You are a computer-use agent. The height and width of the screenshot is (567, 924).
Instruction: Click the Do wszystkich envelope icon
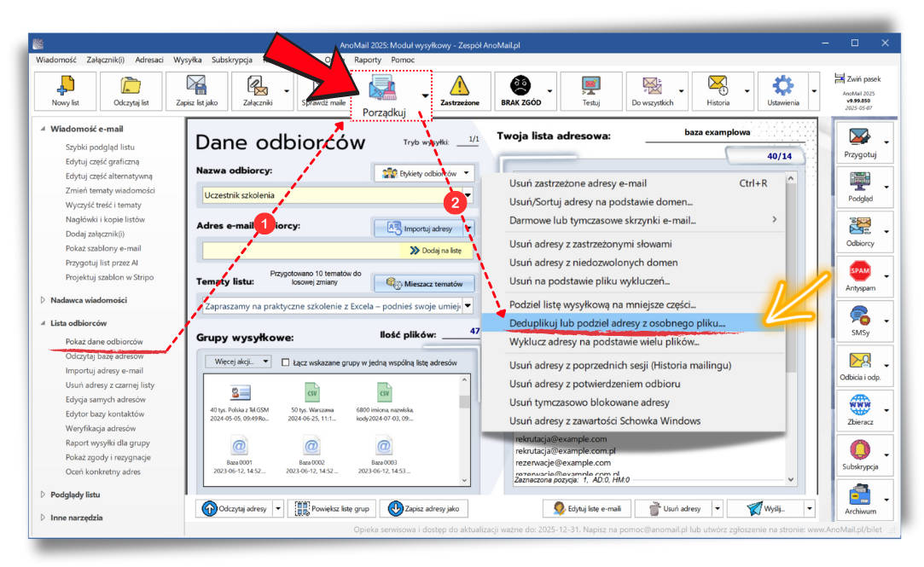pyautogui.click(x=652, y=86)
